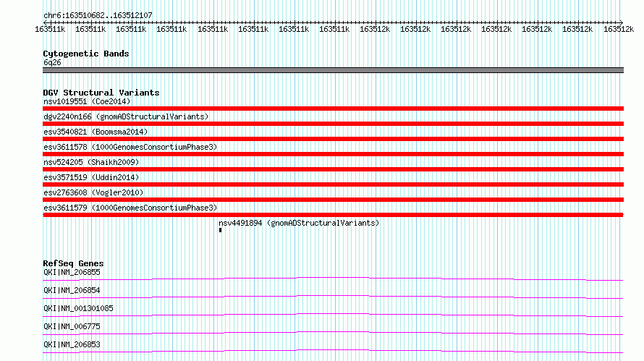Open variant label esv3571519 (Uddin2014)

point(91,177)
